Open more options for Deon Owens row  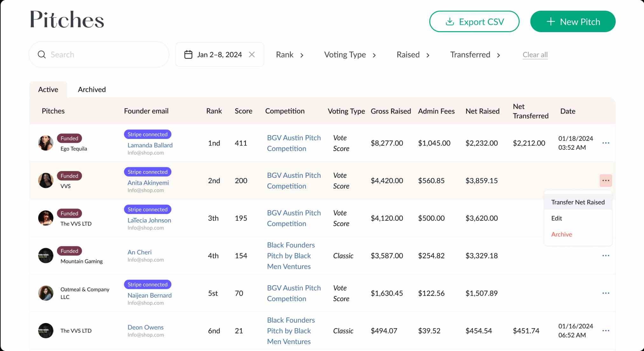tap(606, 331)
